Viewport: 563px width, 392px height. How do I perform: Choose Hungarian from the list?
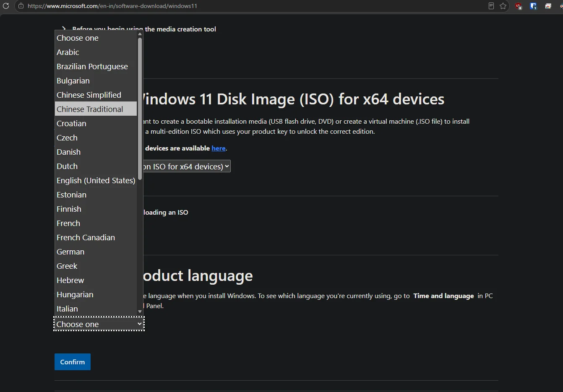pyautogui.click(x=96, y=294)
